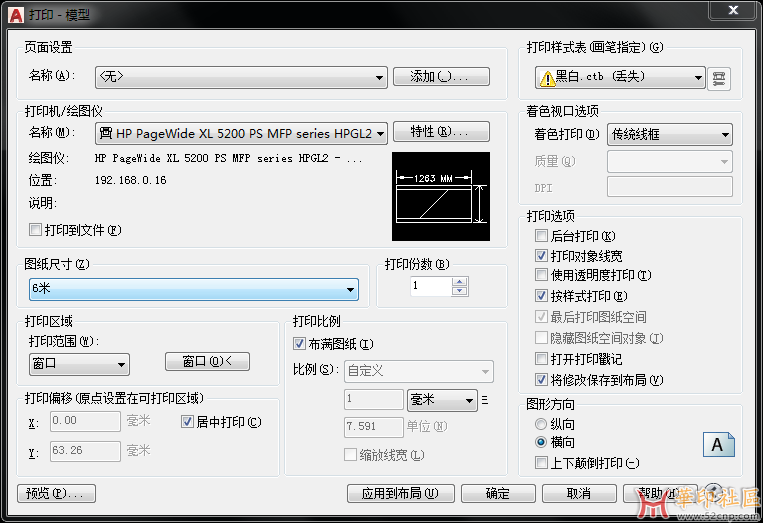763x523 pixels.
Task: Click the collapse dialog arrow icon at bottom right
Action: tap(714, 491)
